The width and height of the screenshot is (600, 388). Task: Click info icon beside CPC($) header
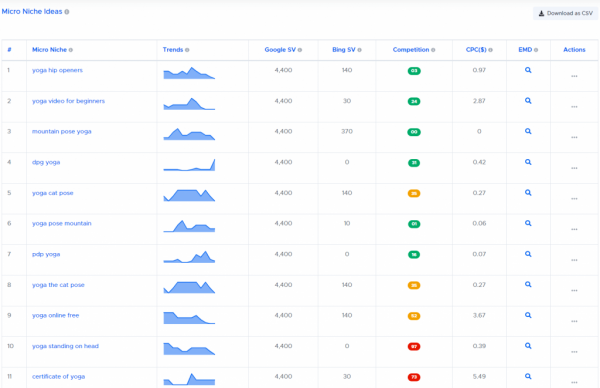click(491, 50)
